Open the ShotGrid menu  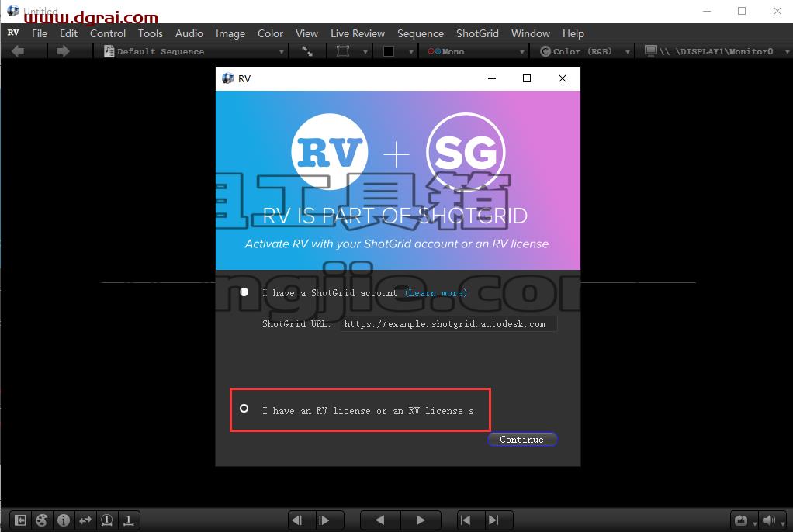click(477, 33)
